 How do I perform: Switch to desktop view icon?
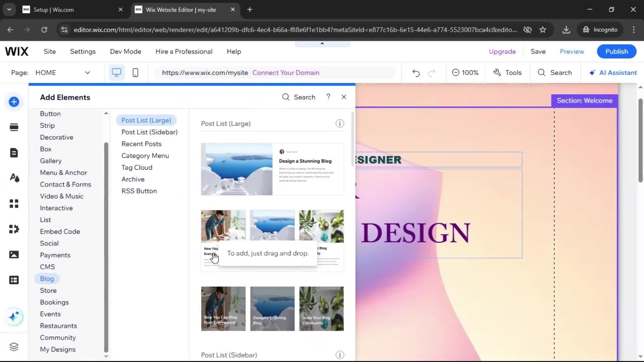click(x=116, y=73)
